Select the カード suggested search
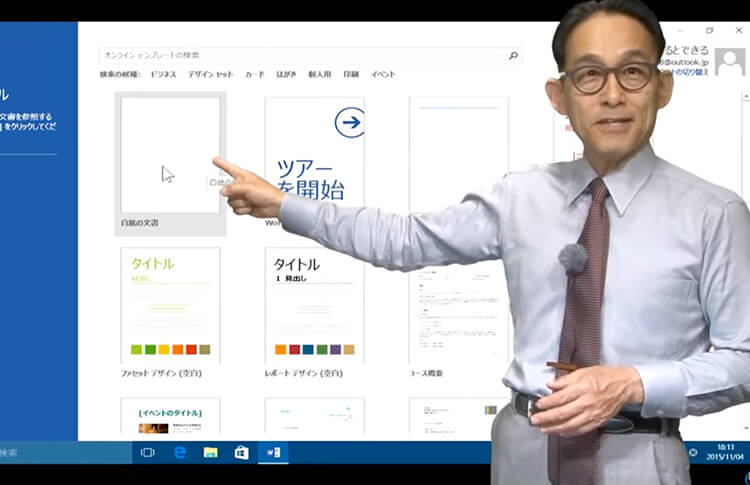 pyautogui.click(x=254, y=74)
